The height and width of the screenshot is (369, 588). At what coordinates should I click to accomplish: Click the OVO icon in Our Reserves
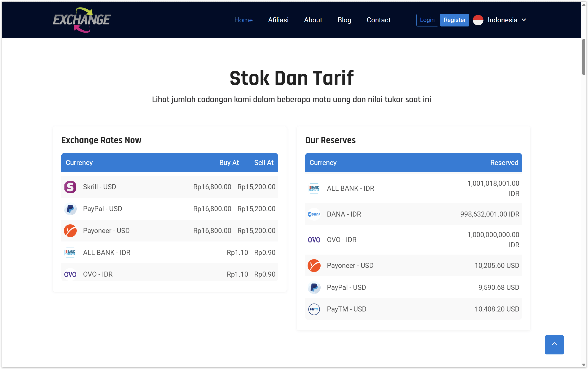coord(314,239)
